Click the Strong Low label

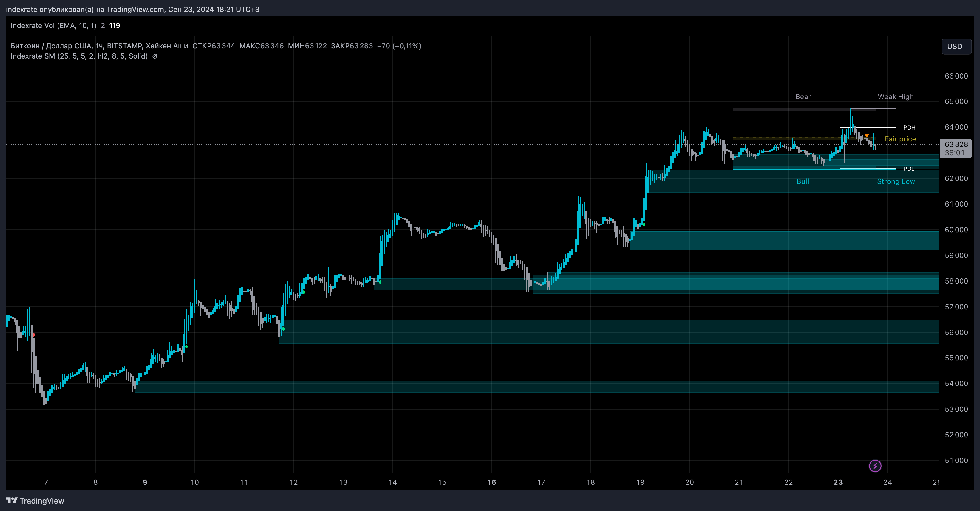[896, 182]
